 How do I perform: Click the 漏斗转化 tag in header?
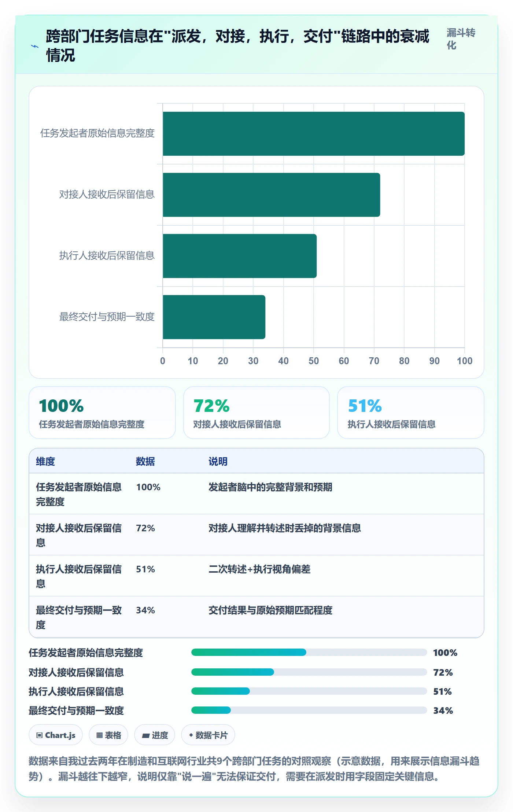point(461,39)
